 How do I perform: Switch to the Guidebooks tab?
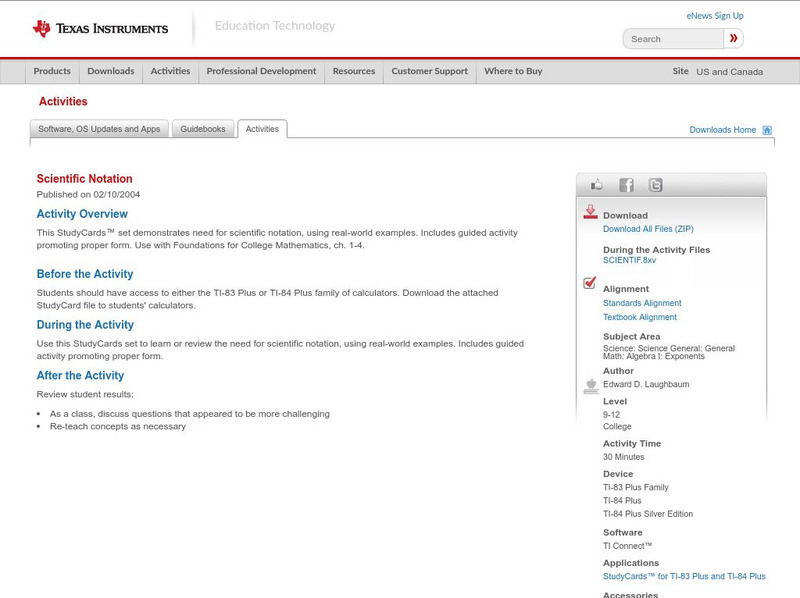(203, 129)
